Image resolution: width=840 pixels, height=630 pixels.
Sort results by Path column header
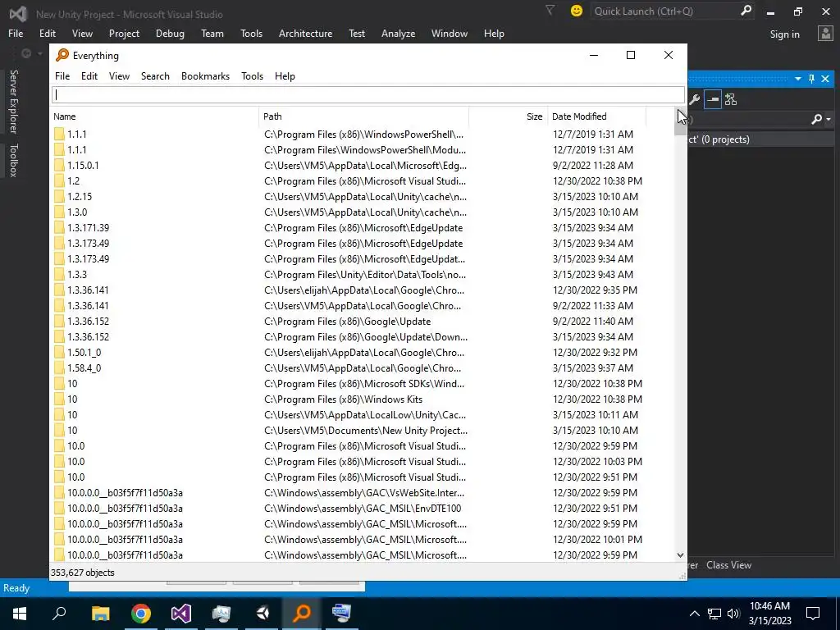pos(364,116)
